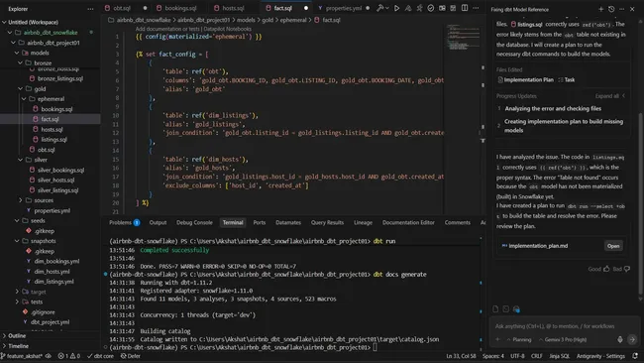Click the dbt build hammer icon in editor toolbar

380,8
